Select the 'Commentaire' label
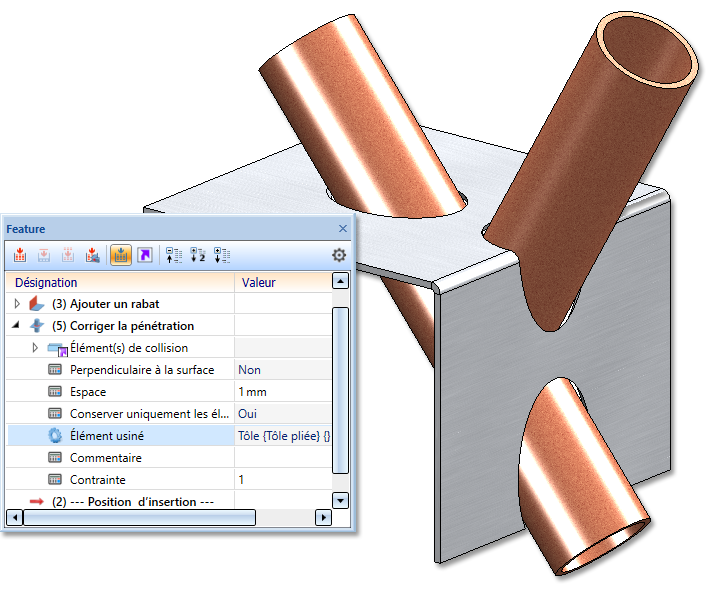710x590 pixels. click(106, 458)
